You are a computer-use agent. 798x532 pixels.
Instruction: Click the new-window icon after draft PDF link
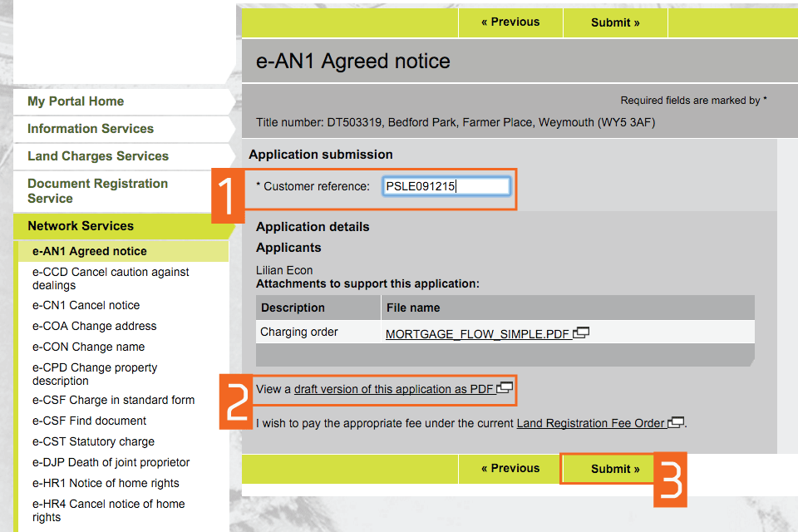pos(505,388)
